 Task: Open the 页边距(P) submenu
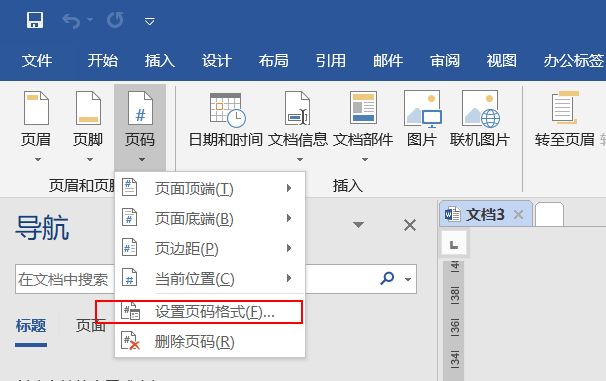[210, 248]
